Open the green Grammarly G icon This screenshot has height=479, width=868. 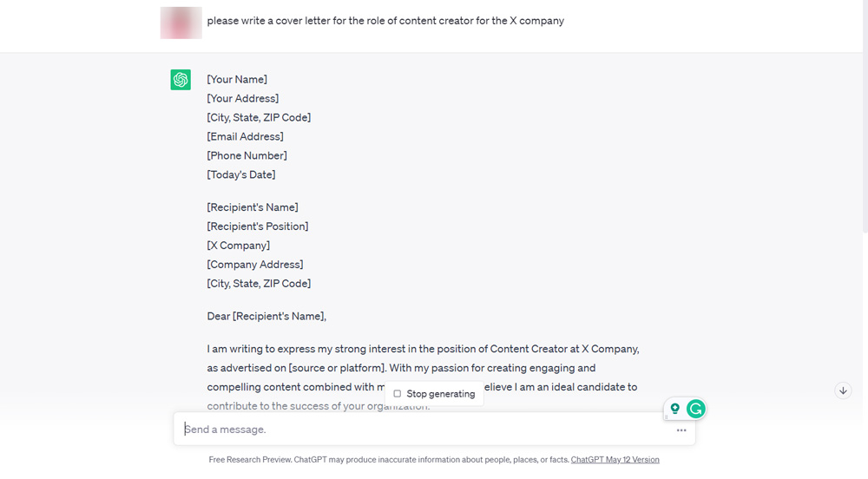(x=695, y=409)
